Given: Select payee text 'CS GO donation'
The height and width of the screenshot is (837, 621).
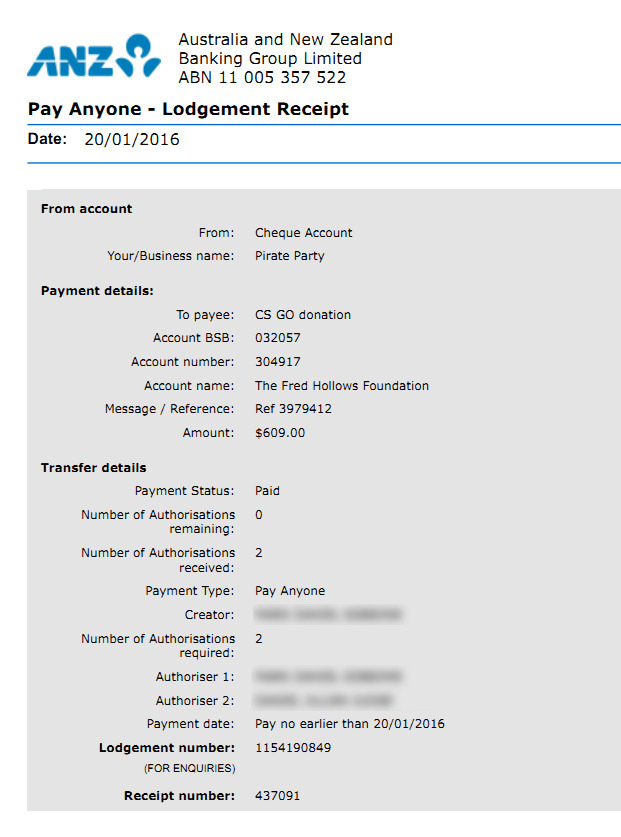Looking at the screenshot, I should (x=303, y=315).
